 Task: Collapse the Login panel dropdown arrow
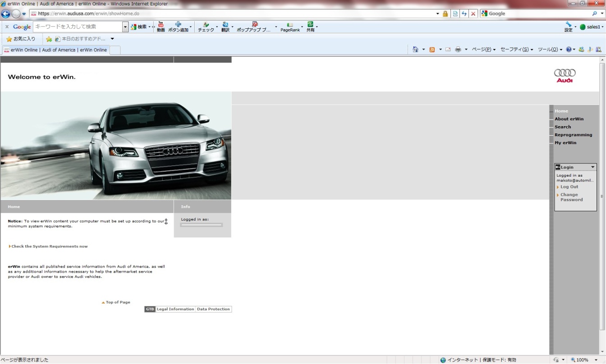point(592,167)
